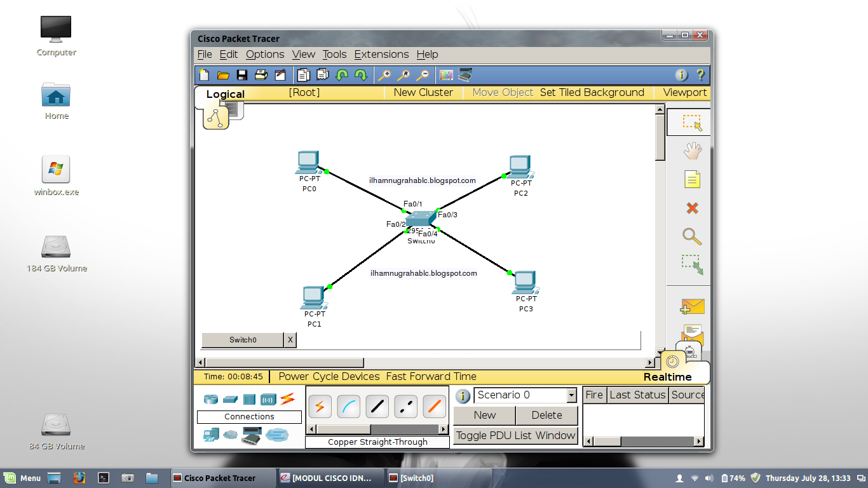Select the Place Note tool
The width and height of the screenshot is (868, 488).
(692, 179)
